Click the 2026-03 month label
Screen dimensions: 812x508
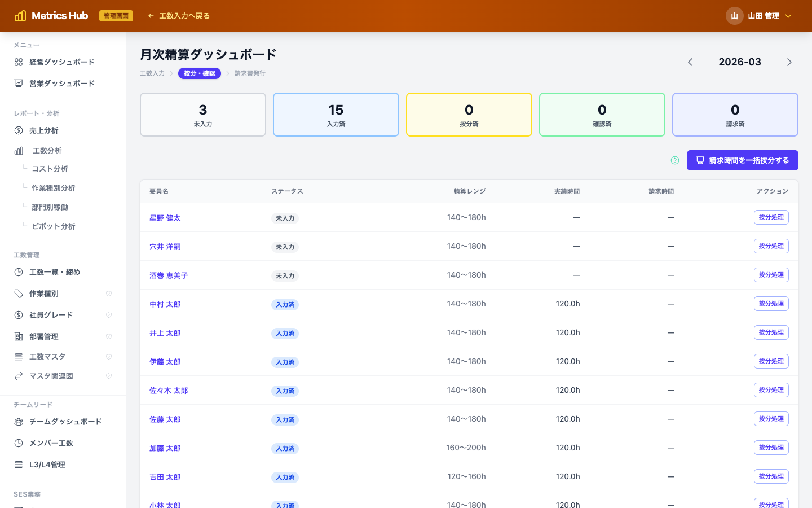(740, 62)
